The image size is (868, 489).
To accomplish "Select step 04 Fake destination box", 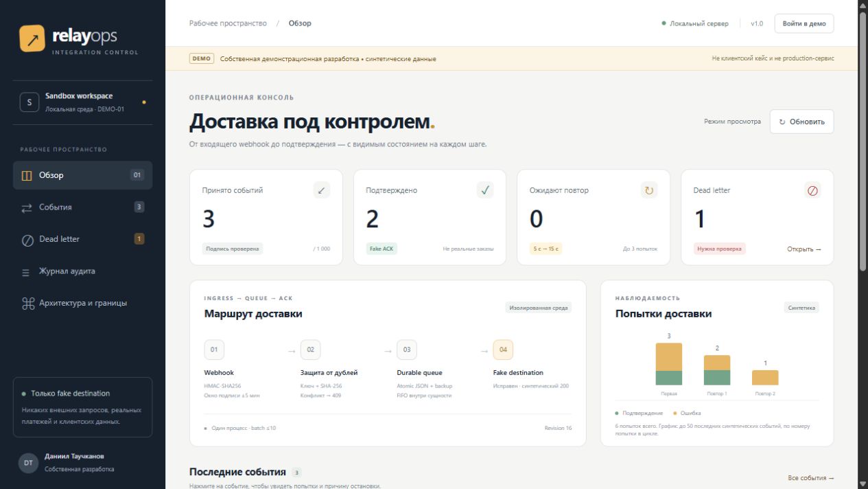I will point(503,350).
